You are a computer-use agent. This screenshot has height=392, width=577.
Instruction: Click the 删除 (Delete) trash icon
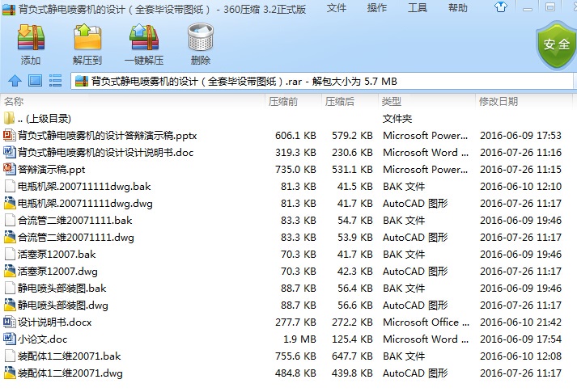pyautogui.click(x=201, y=36)
